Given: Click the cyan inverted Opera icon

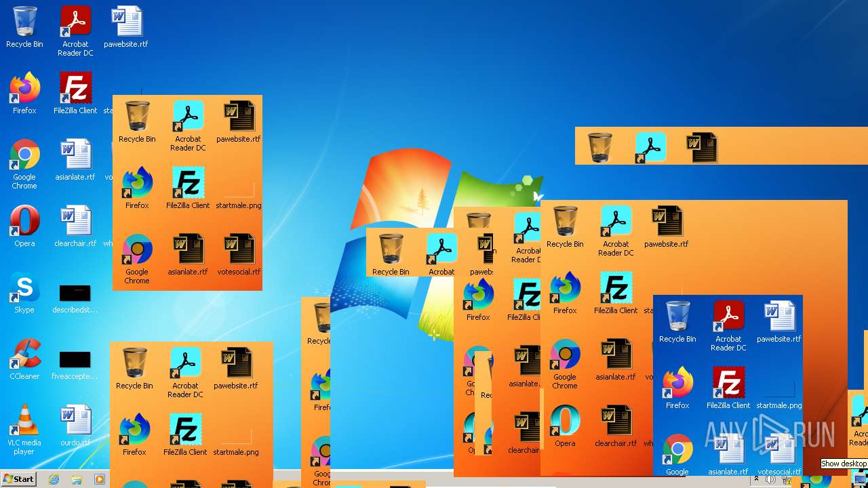Looking at the screenshot, I should (565, 426).
